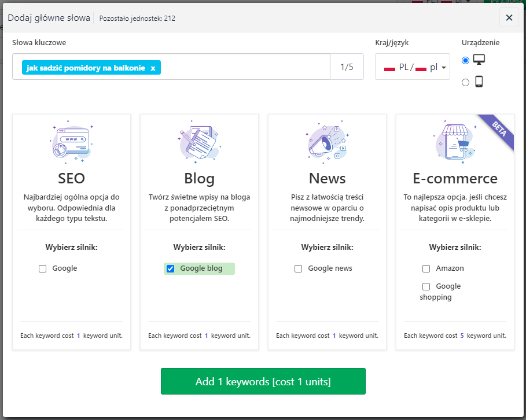
Task: Click the SEO card heading
Action: pyautogui.click(x=71, y=178)
